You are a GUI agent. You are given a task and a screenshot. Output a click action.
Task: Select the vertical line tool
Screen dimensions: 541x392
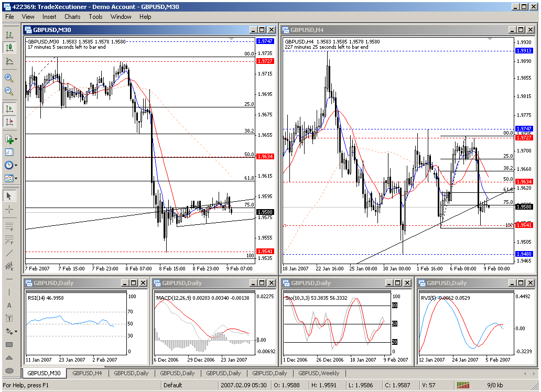point(9,292)
